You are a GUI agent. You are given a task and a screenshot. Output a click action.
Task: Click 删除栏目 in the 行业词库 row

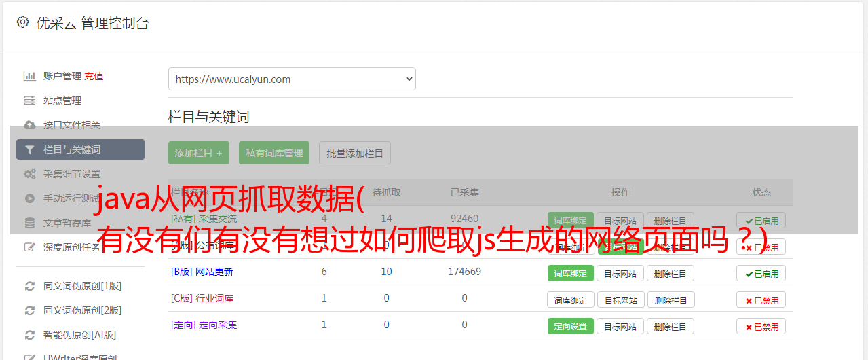(x=671, y=300)
